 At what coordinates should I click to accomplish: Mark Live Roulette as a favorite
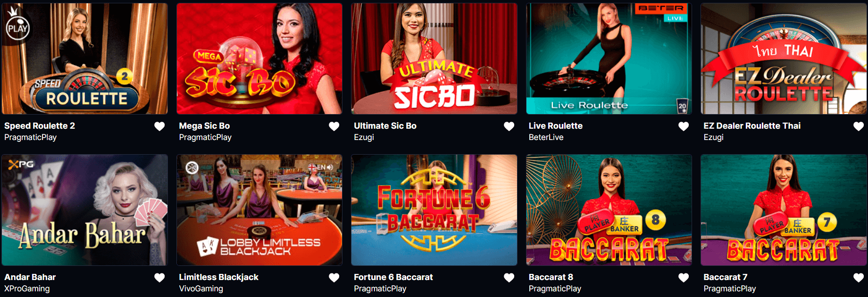coord(684,126)
